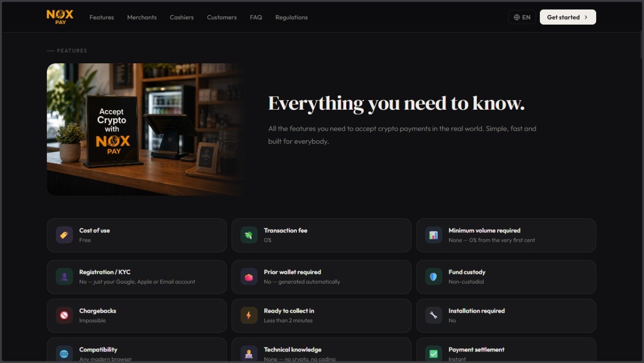The width and height of the screenshot is (644, 363).
Task: Click the 'Technical knowledge' title
Action: [x=292, y=349]
